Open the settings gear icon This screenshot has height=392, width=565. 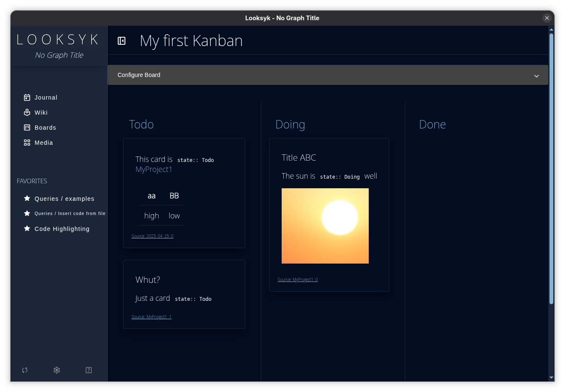tap(56, 370)
